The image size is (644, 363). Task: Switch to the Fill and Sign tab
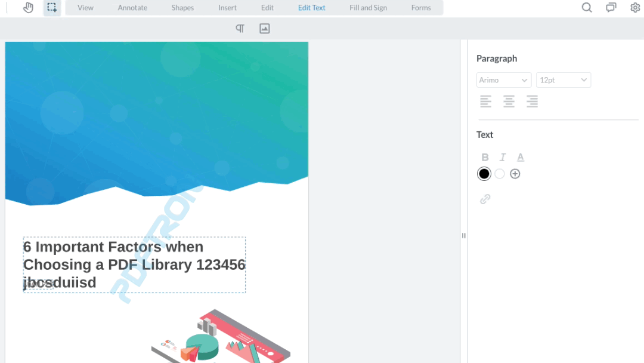[368, 7]
